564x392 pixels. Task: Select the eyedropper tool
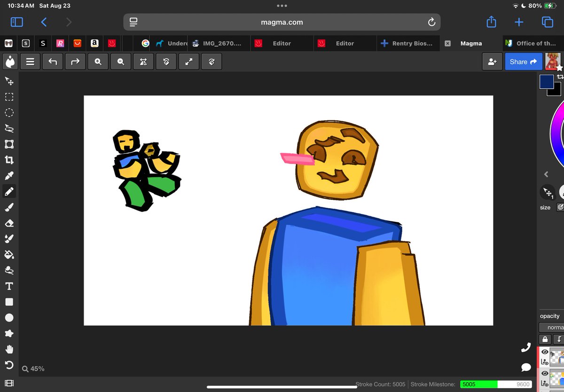[9, 175]
